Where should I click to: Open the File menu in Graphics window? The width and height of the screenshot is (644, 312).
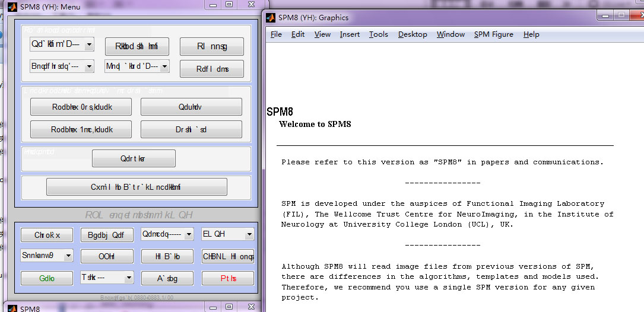click(x=276, y=34)
